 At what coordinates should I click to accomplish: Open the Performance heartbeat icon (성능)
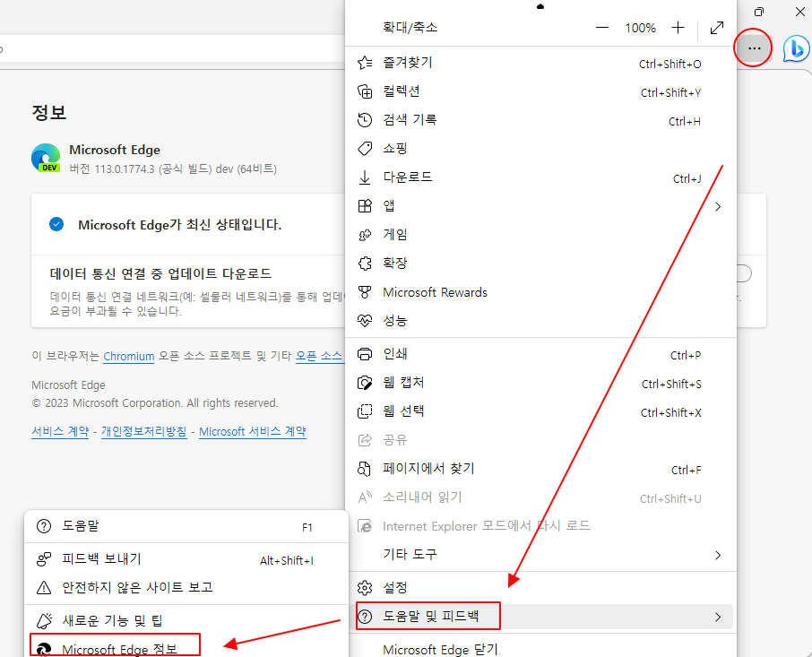coord(365,321)
